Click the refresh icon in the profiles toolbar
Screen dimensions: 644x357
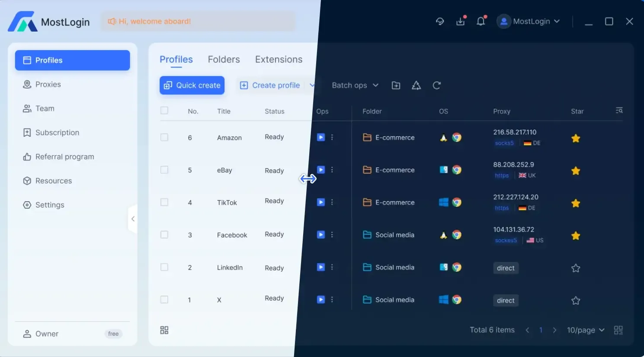(436, 85)
